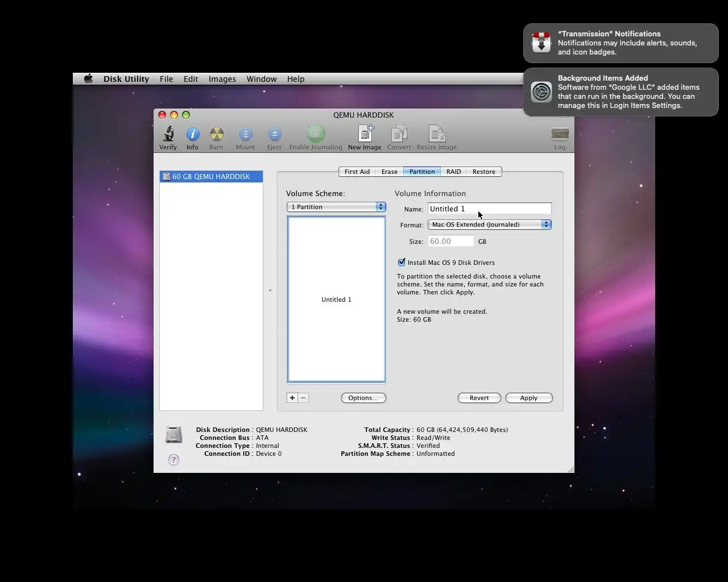Screen dimensions: 728x582
Task: Click the Revert button
Action: [479, 398]
